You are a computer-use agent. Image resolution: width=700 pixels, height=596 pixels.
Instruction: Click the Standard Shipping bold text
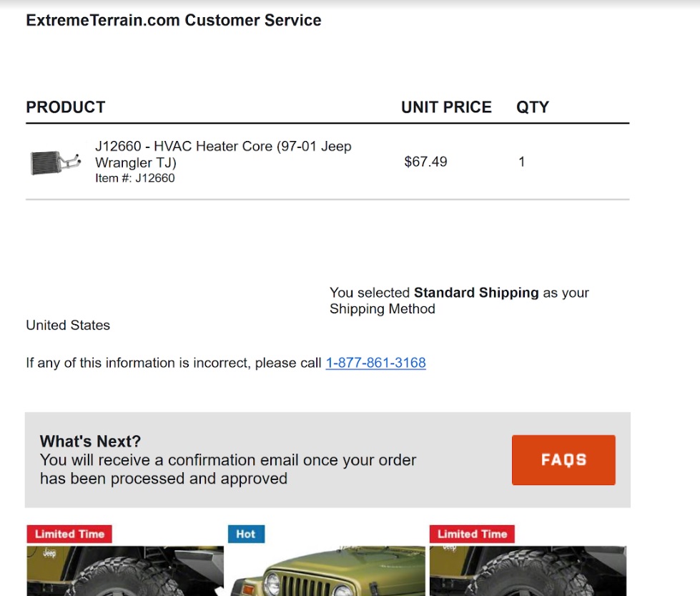click(x=476, y=293)
